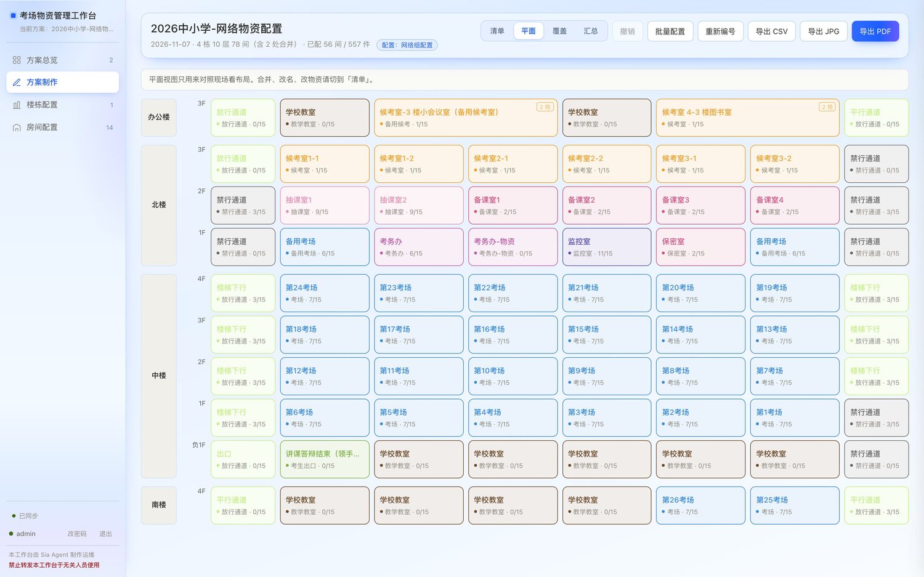Select the 北楼 building label

click(159, 205)
